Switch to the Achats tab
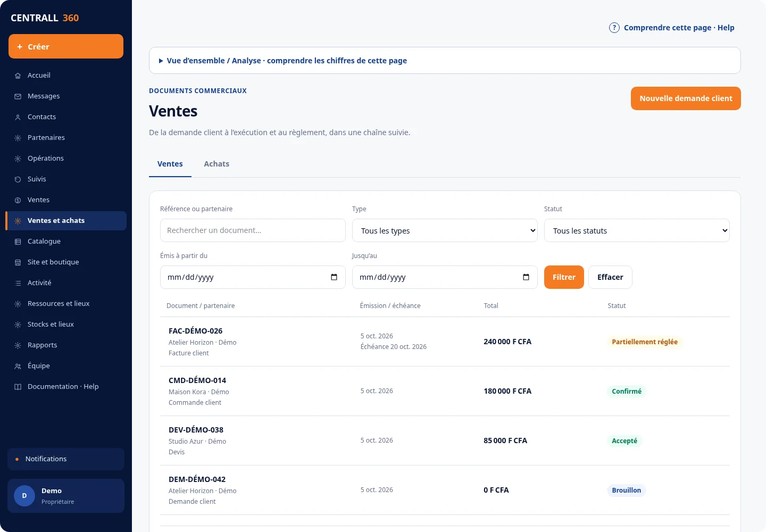 coord(217,164)
